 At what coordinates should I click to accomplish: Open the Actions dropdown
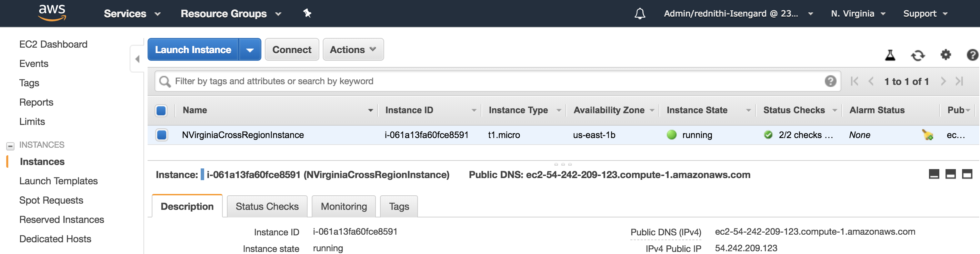[x=353, y=49]
